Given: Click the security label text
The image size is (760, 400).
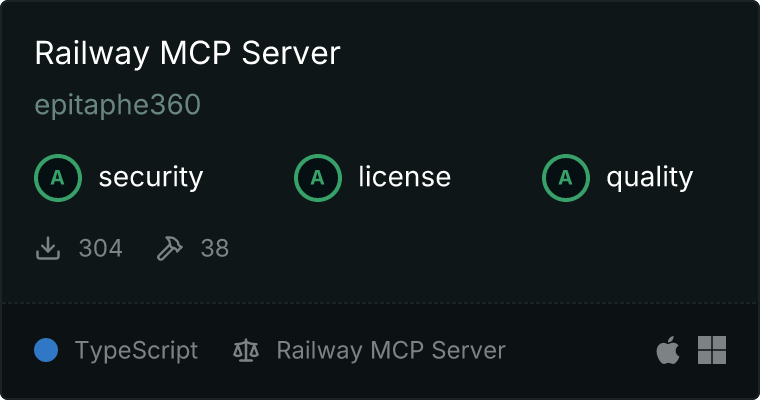Looking at the screenshot, I should tap(151, 177).
